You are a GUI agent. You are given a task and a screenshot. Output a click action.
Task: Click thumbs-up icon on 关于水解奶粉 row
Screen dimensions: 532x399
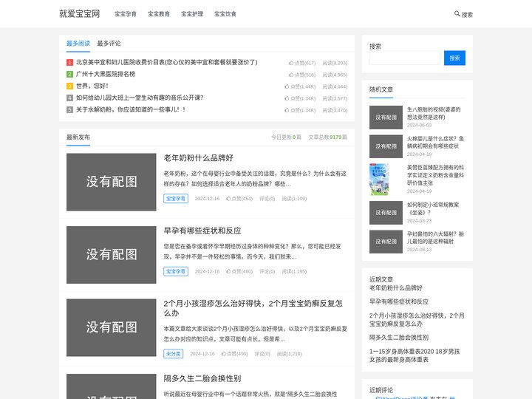[x=287, y=110]
